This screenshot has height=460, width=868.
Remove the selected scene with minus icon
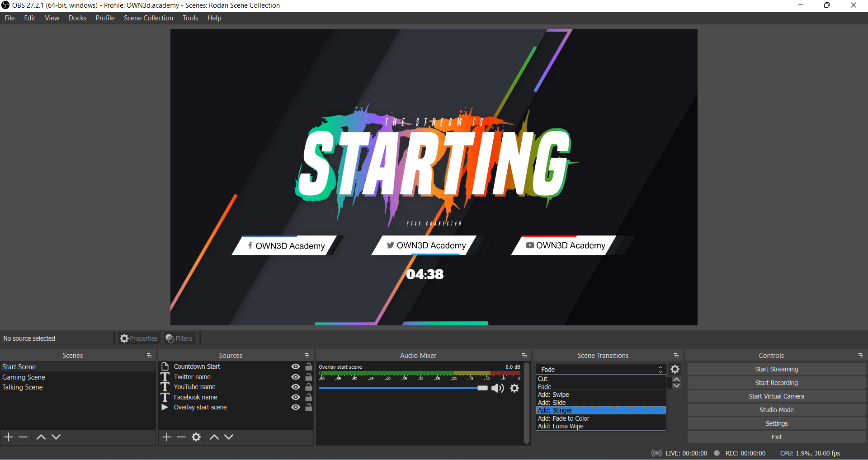pos(23,437)
